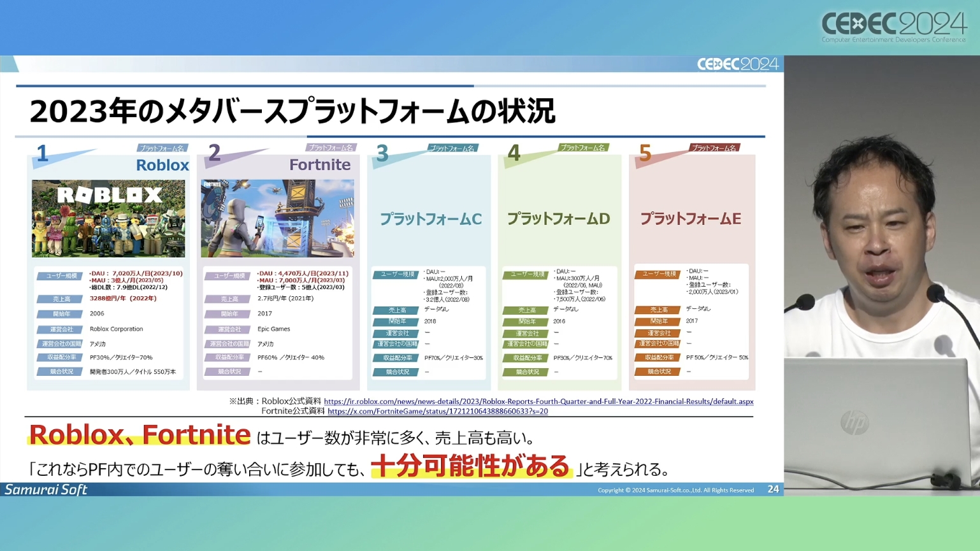The image size is (980, 551).
Task: Click 'Roblox Corporation' in the operating company row
Action: pyautogui.click(x=116, y=329)
